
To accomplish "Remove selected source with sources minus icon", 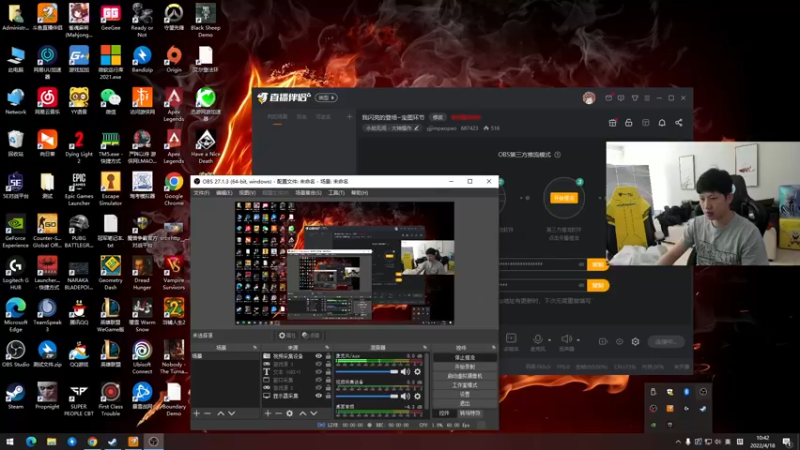I will [279, 413].
